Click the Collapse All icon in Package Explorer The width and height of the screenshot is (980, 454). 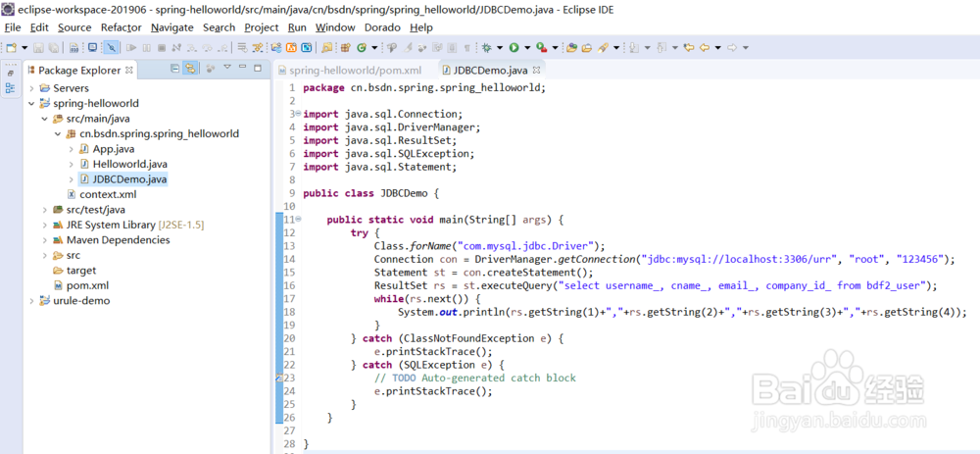click(174, 69)
